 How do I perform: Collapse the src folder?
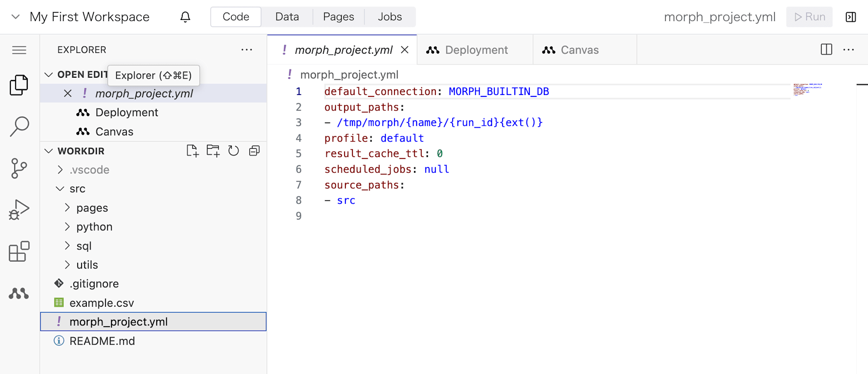pos(60,189)
